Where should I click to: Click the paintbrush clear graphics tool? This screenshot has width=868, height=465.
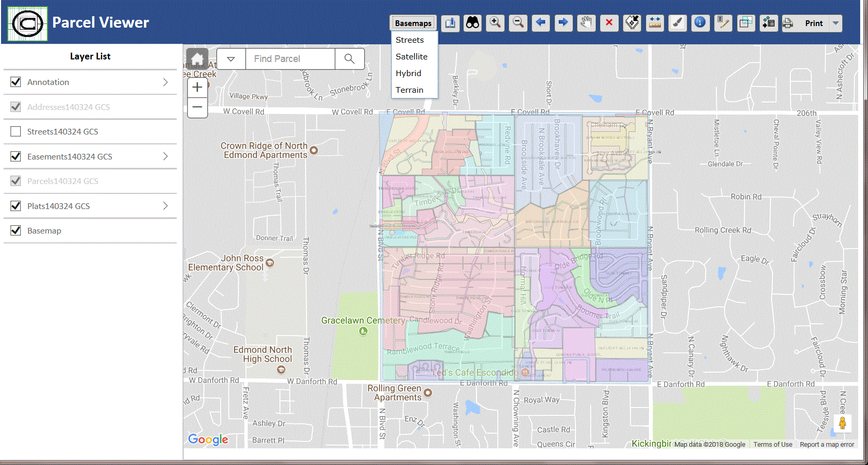pyautogui.click(x=677, y=23)
